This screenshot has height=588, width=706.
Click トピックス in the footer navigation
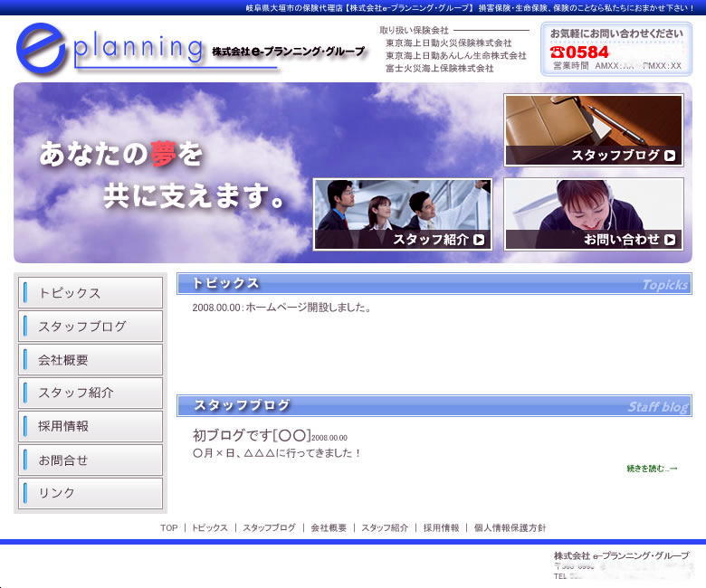(210, 527)
